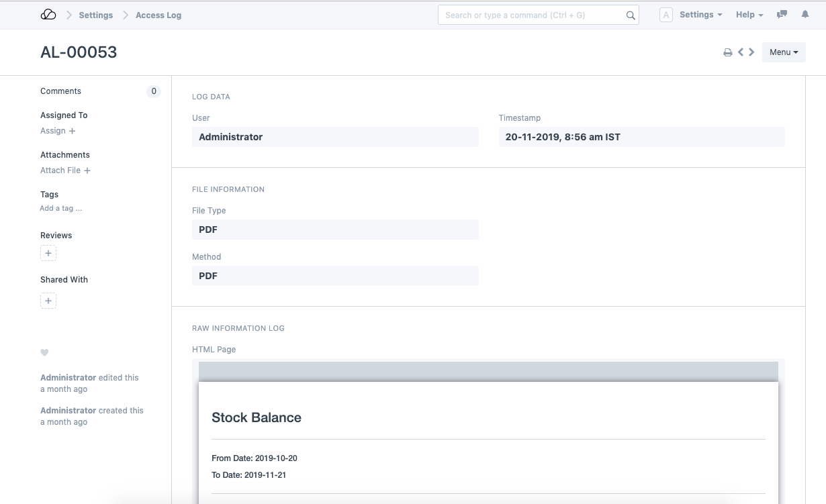
Task: Click the Administrator avatar icon
Action: (x=666, y=15)
